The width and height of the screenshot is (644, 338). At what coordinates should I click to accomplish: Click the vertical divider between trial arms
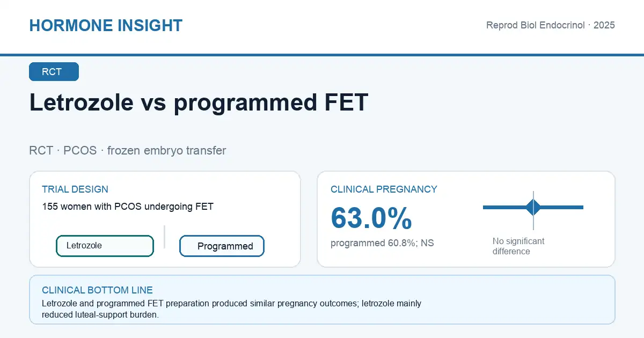click(164, 237)
